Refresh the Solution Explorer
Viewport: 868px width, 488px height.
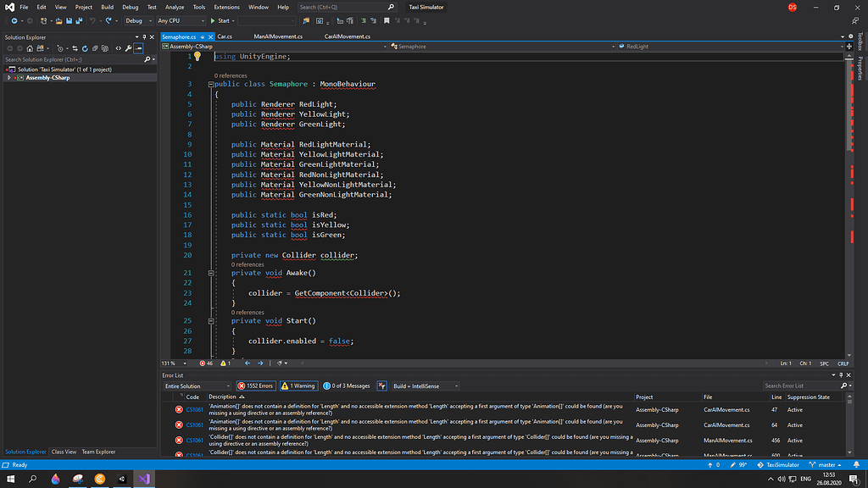tap(85, 47)
